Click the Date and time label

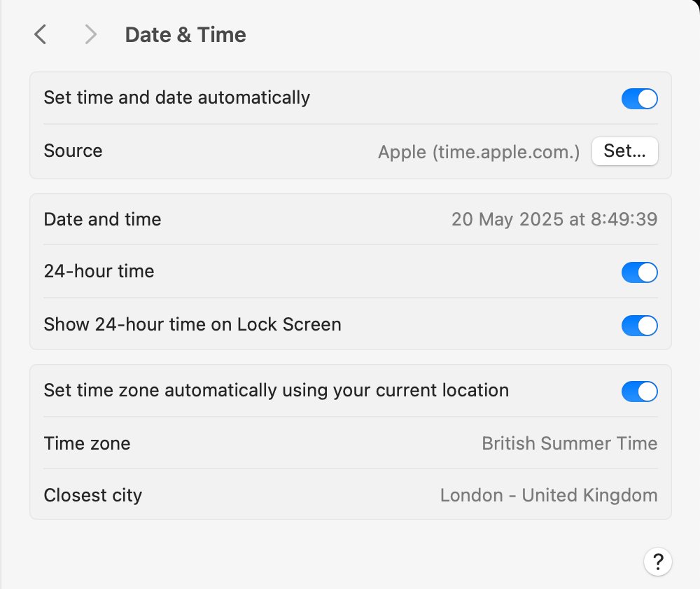102,219
